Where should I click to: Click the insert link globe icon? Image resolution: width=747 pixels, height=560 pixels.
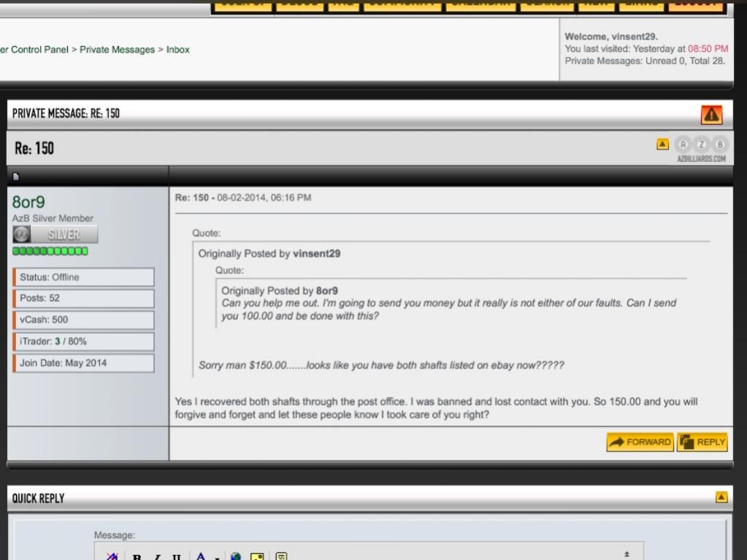(x=236, y=557)
